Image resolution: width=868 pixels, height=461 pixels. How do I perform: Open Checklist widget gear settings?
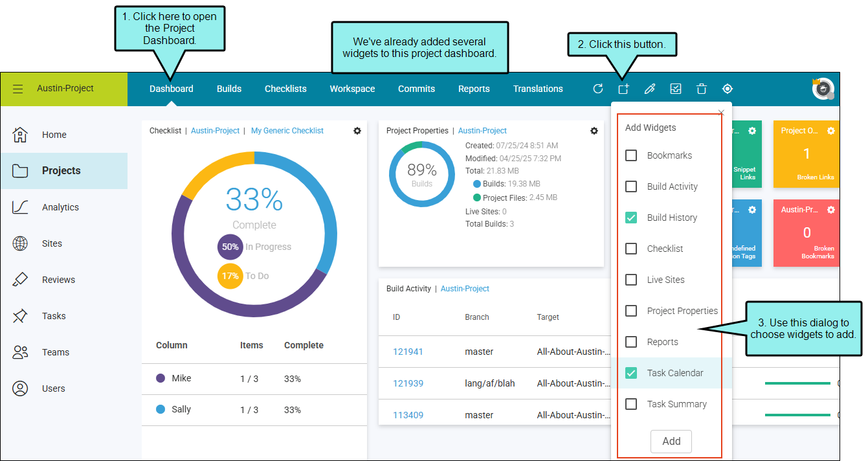point(357,131)
